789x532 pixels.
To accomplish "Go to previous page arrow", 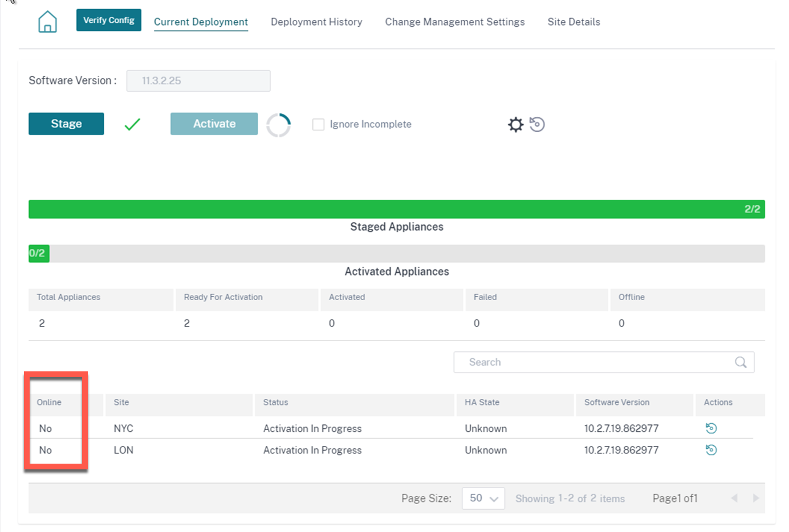I will click(x=734, y=498).
